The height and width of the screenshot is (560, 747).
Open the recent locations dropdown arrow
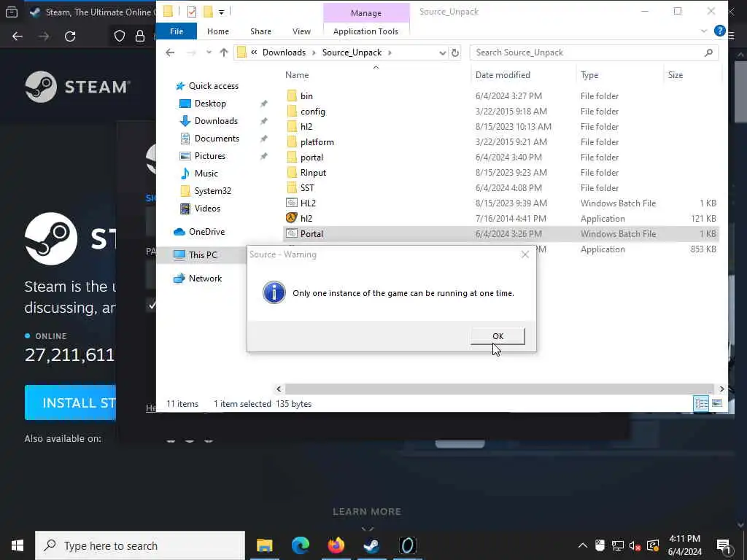(x=209, y=52)
